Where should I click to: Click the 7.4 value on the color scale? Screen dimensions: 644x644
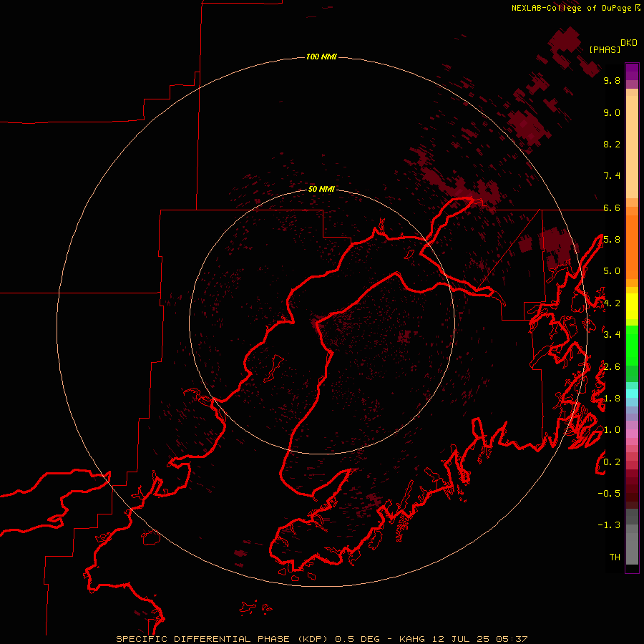pos(612,176)
